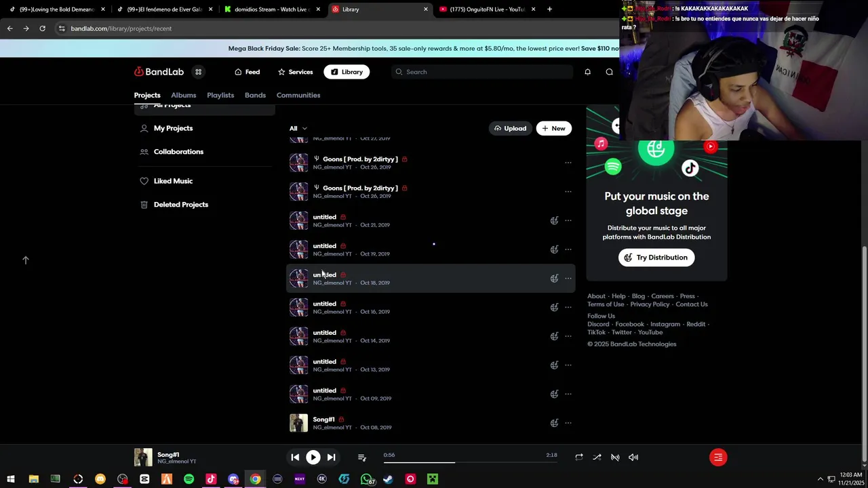
Task: Switch to the Playlists tab
Action: [x=220, y=96]
